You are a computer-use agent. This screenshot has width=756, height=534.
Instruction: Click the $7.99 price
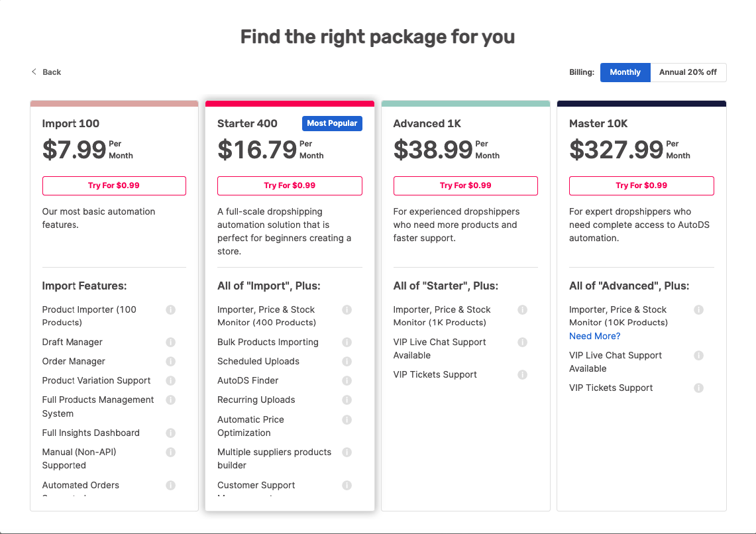pos(74,150)
